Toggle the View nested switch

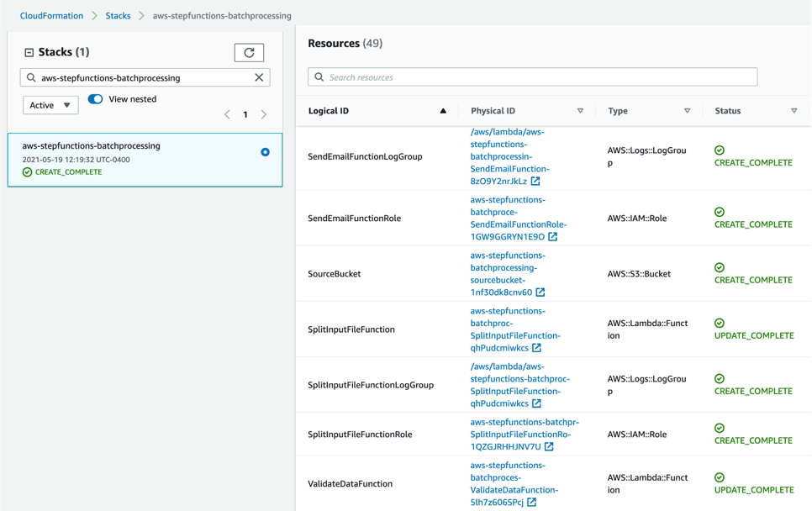(x=95, y=99)
